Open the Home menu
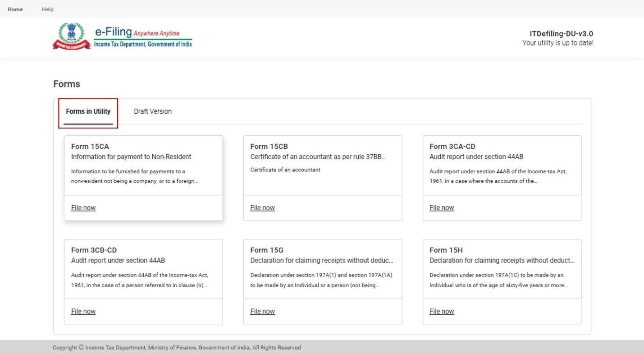The image size is (644, 354). click(15, 9)
